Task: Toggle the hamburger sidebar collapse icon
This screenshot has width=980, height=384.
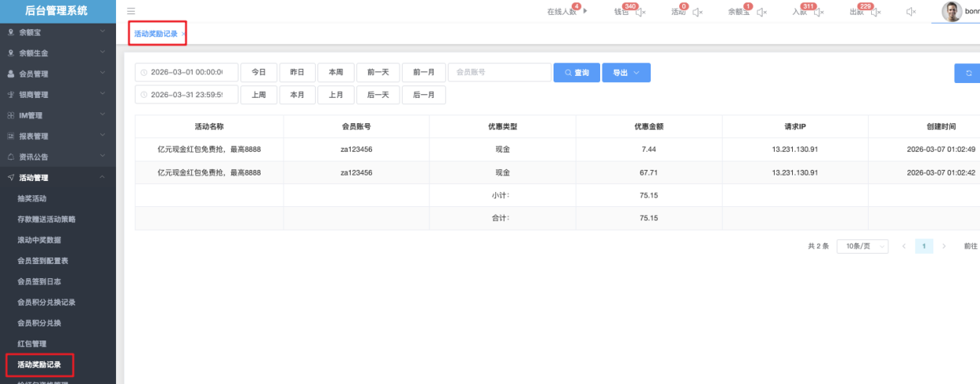Action: [x=131, y=12]
